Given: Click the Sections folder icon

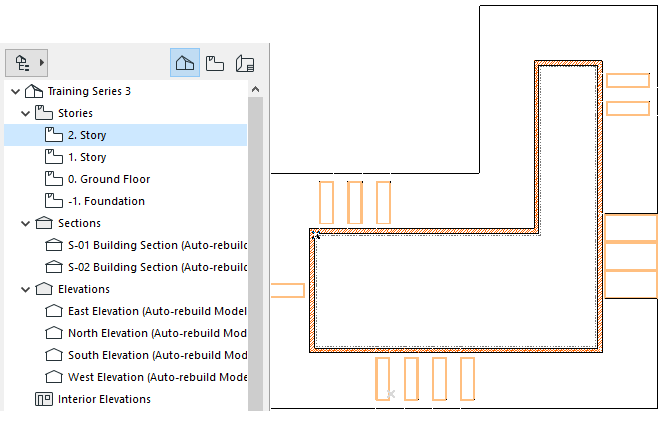Looking at the screenshot, I should [44, 223].
